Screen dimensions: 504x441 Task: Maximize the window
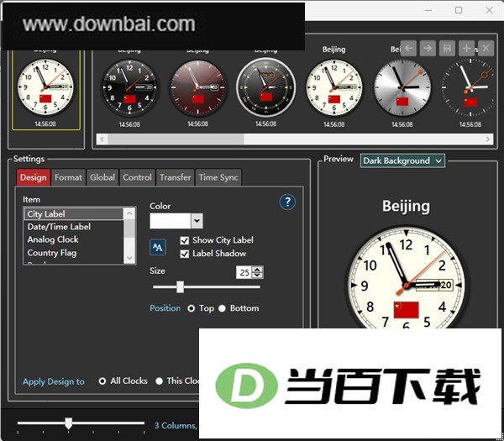(459, 10)
